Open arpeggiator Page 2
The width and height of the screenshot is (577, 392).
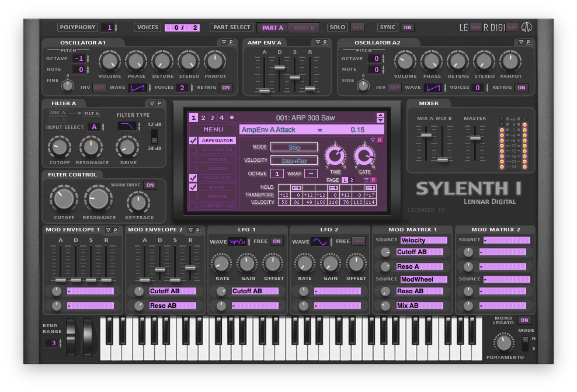(x=352, y=180)
